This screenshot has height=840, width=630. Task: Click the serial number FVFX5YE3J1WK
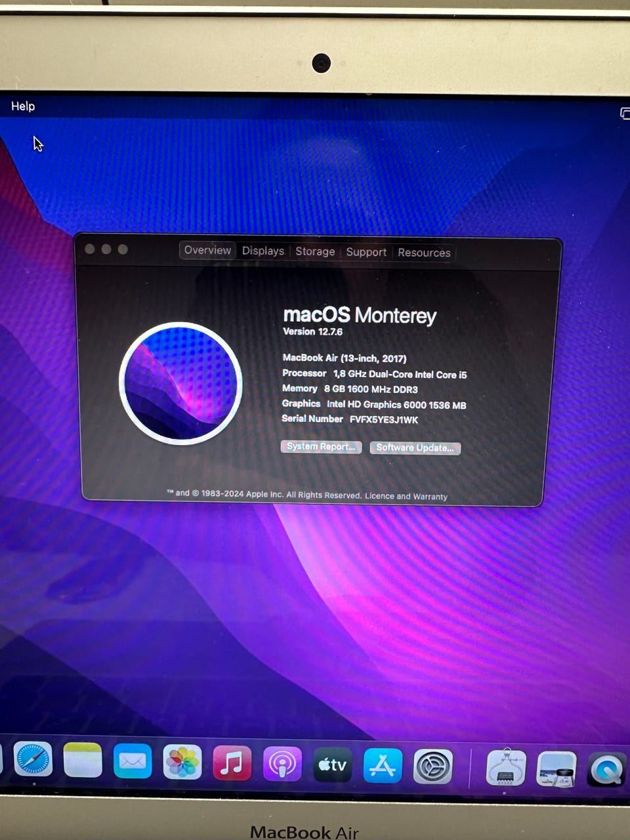coord(384,420)
